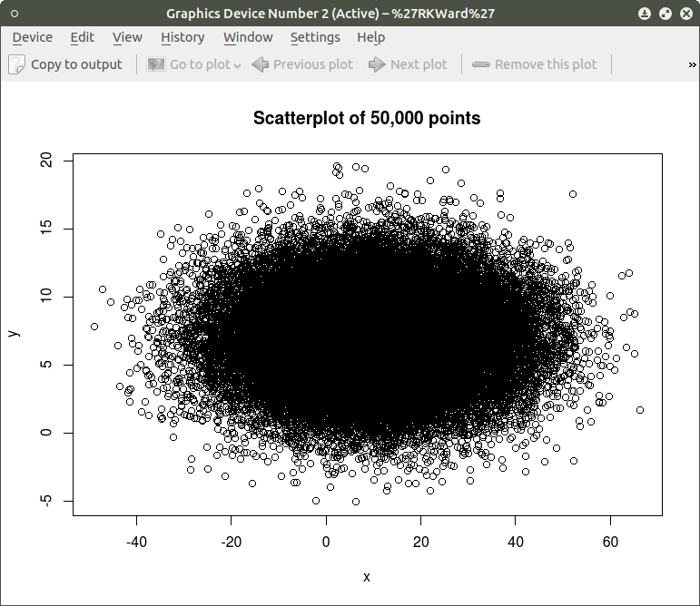
Task: Click the Go to plot icon
Action: [x=156, y=64]
